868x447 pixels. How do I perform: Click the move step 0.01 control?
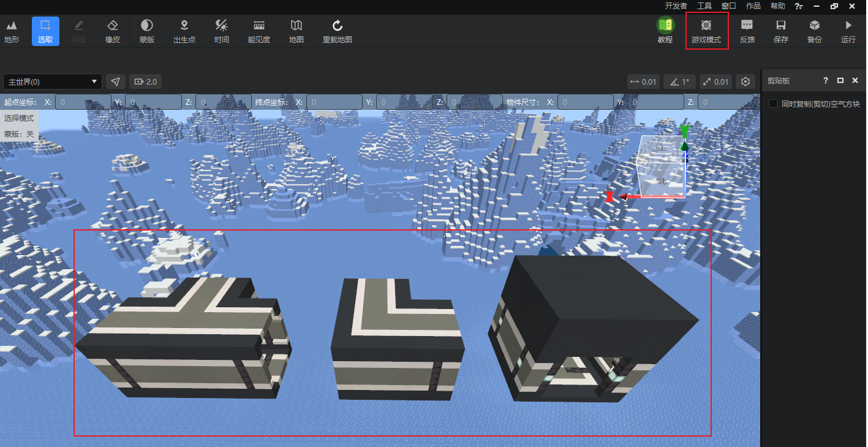coord(644,82)
